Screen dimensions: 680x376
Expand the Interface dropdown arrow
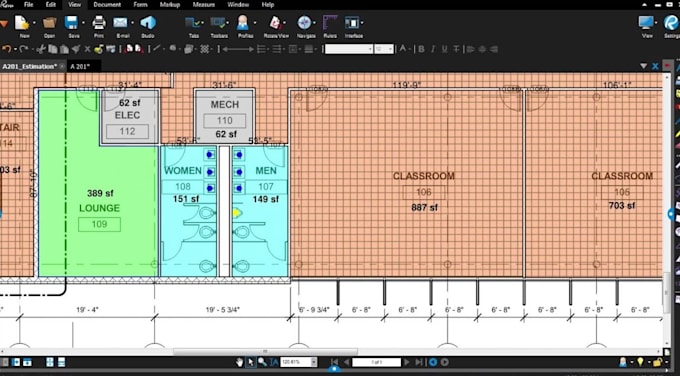(362, 23)
